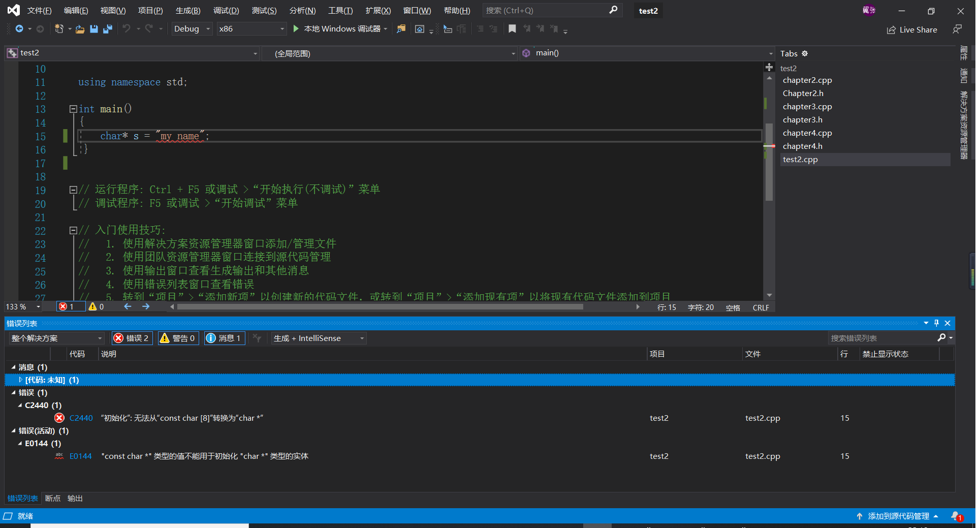Open the 视图(V) menu
The width and height of the screenshot is (980, 528).
click(x=113, y=11)
